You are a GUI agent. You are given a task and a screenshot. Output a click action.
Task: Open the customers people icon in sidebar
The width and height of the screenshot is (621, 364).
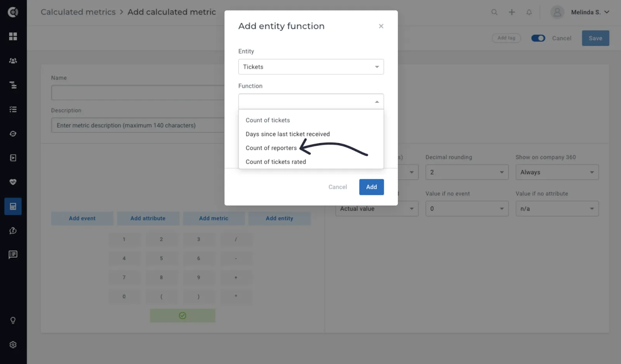(13, 61)
